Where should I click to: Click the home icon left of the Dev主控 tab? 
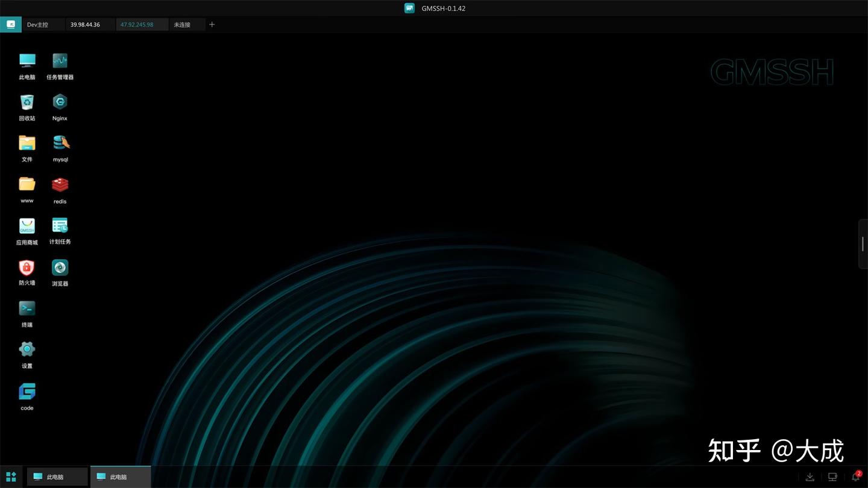(11, 25)
